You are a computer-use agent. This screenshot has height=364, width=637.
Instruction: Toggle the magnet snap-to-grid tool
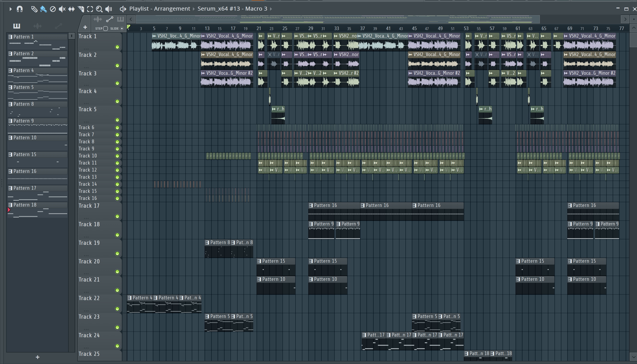(x=19, y=9)
